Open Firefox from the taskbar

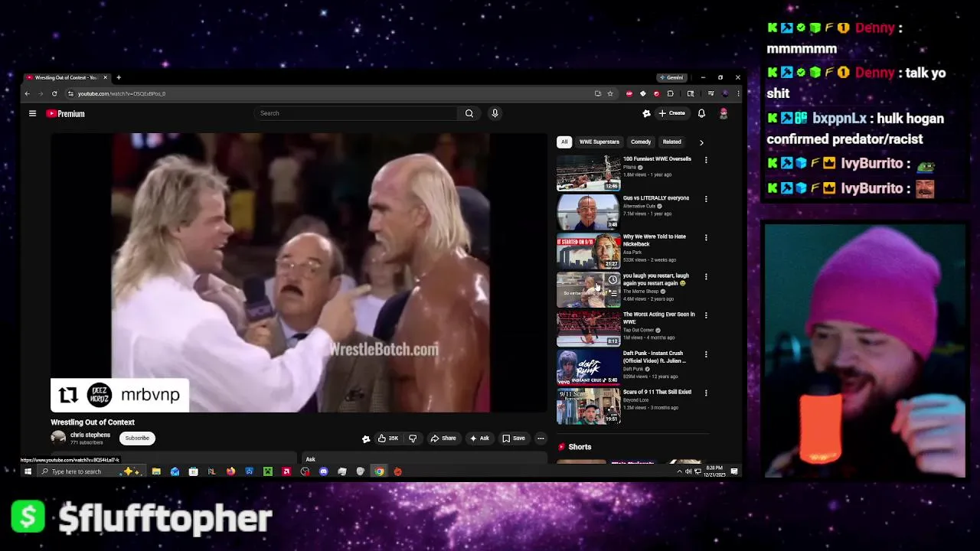(230, 471)
